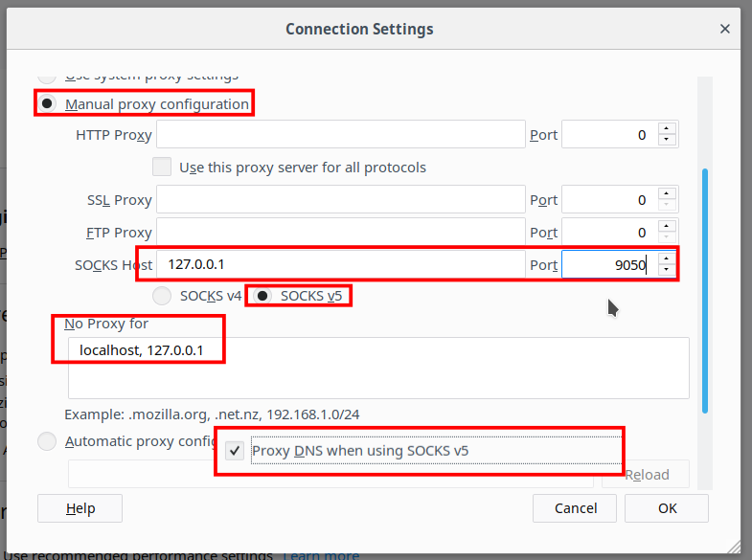
Task: Select Automatic proxy configuration radio button
Action: (47, 441)
